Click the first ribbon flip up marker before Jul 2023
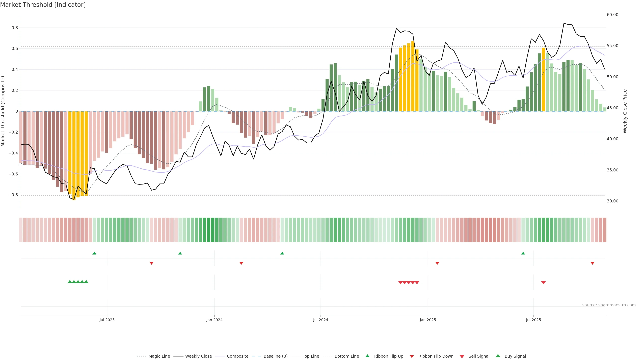The width and height of the screenshot is (644, 362). (x=94, y=253)
